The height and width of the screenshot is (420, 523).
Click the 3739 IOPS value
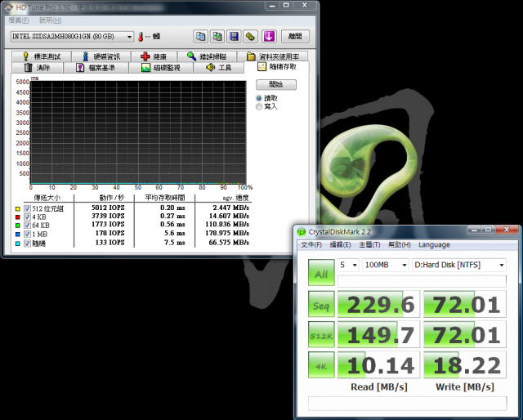click(108, 216)
